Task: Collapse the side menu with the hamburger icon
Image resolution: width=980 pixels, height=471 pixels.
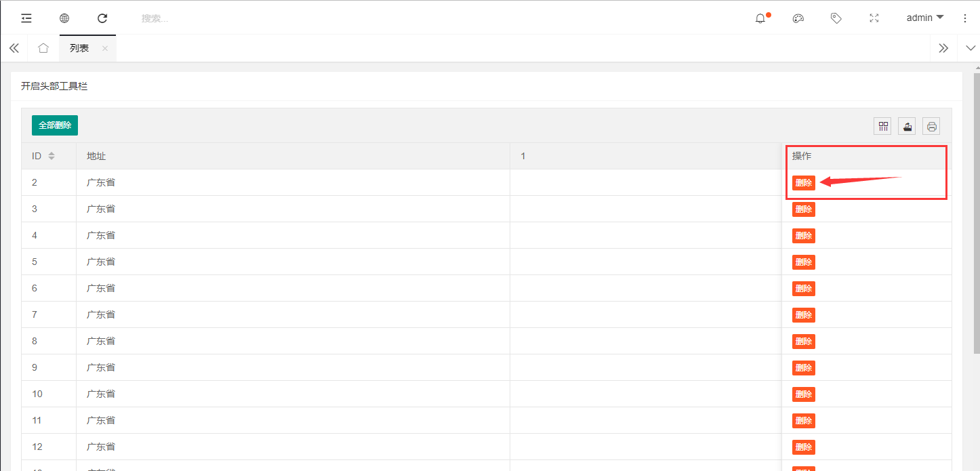Action: 26,18
